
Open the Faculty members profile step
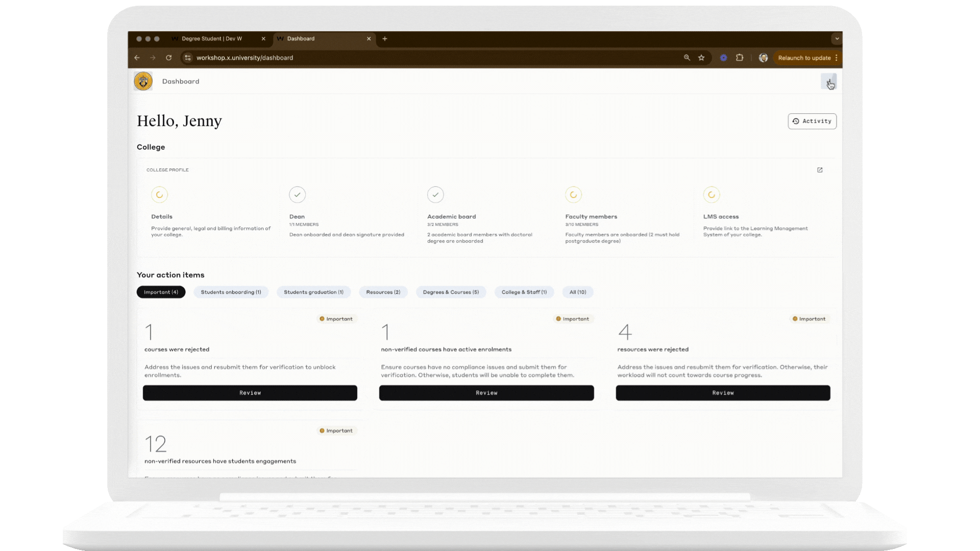click(x=626, y=212)
